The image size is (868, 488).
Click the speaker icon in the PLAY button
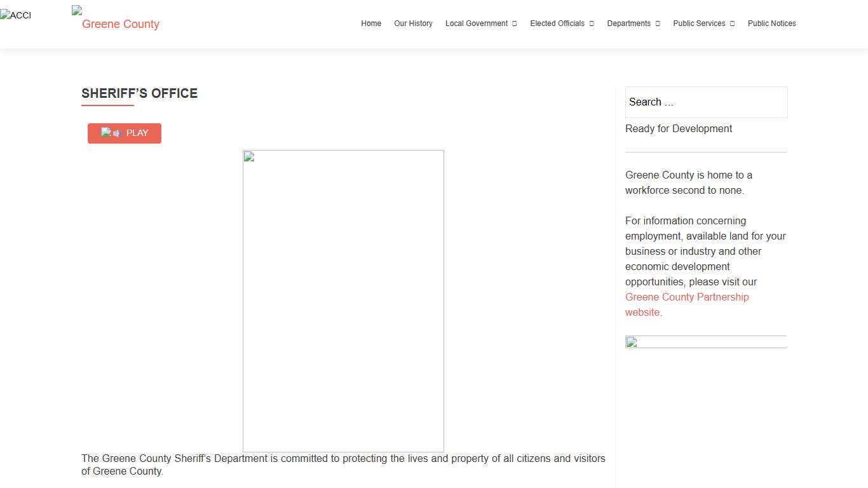116,133
